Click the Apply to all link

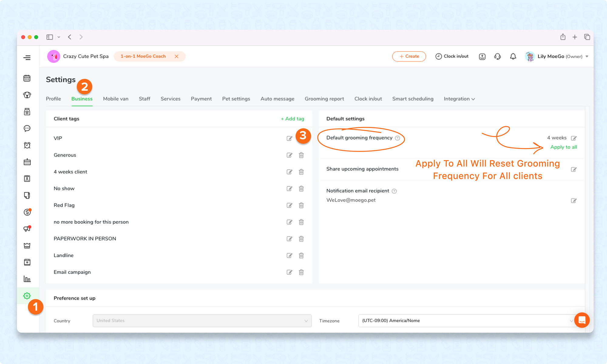[x=563, y=147]
